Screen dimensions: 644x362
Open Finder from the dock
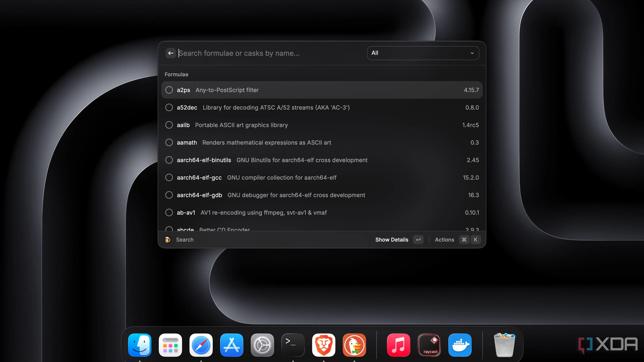[x=140, y=345]
